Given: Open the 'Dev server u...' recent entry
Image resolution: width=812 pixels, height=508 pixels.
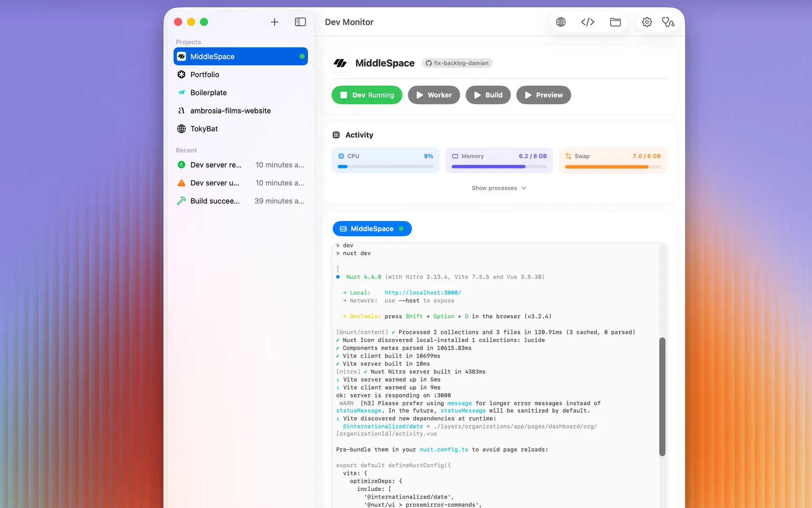Looking at the screenshot, I should 241,183.
